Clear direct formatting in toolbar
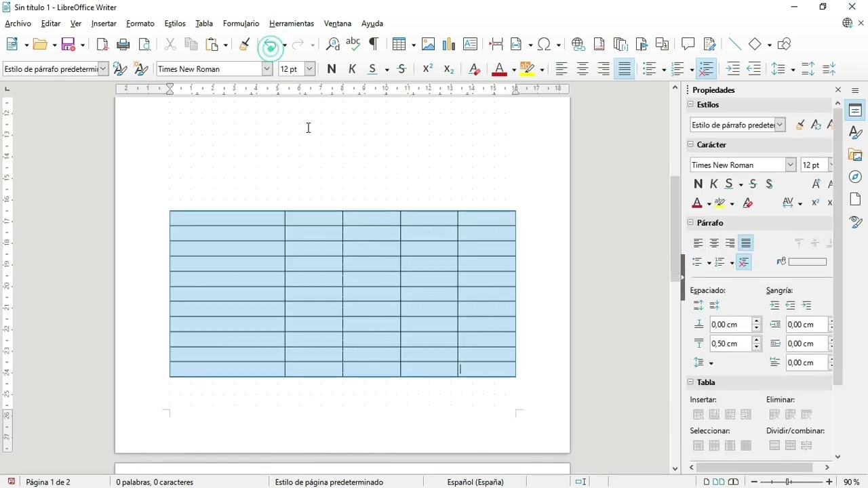 tap(475, 69)
